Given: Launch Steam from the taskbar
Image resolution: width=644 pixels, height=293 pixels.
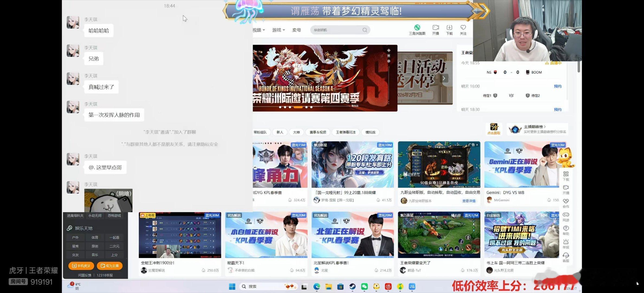Looking at the screenshot, I should pos(352,286).
